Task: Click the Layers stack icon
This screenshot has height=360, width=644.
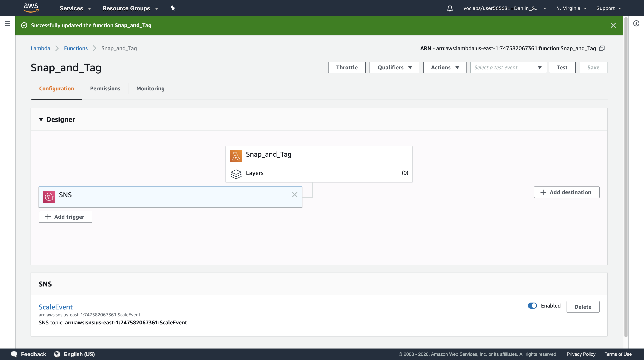Action: (x=236, y=174)
